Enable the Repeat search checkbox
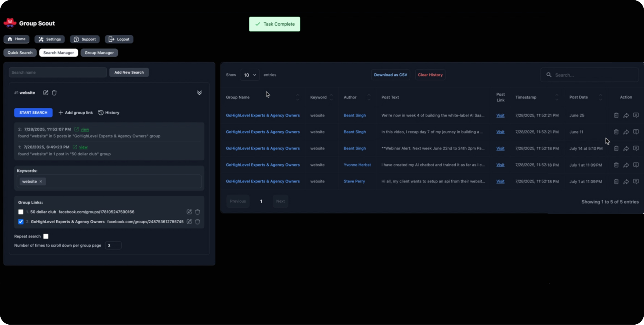The height and width of the screenshot is (325, 644). pyautogui.click(x=46, y=236)
